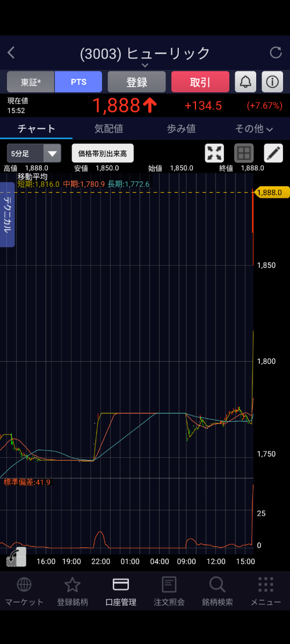Open stock info circle icon
The width and height of the screenshot is (290, 644).
pyautogui.click(x=272, y=82)
